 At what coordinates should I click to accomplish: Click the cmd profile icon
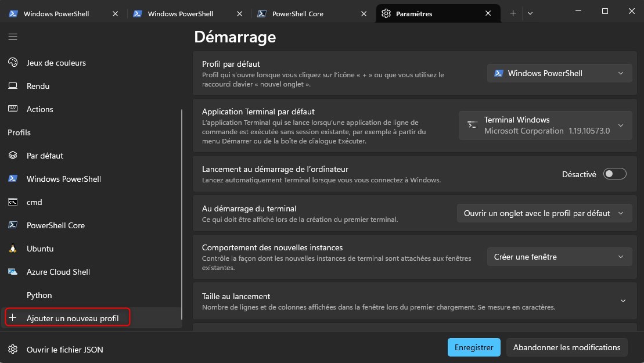point(13,202)
